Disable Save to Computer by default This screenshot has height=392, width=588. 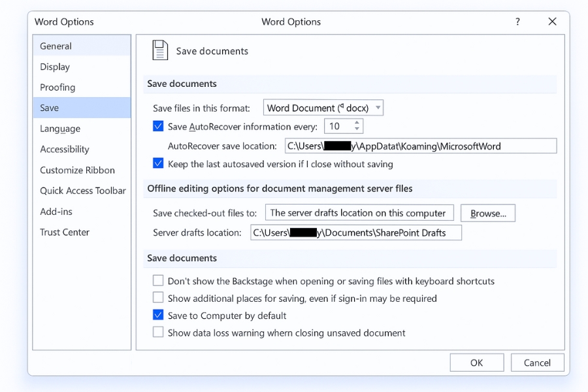pos(158,316)
